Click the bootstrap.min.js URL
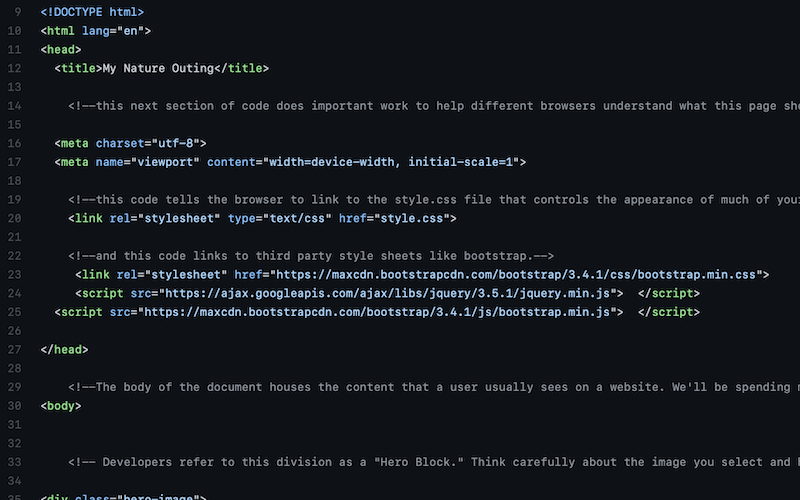The width and height of the screenshot is (800, 500). 378,312
